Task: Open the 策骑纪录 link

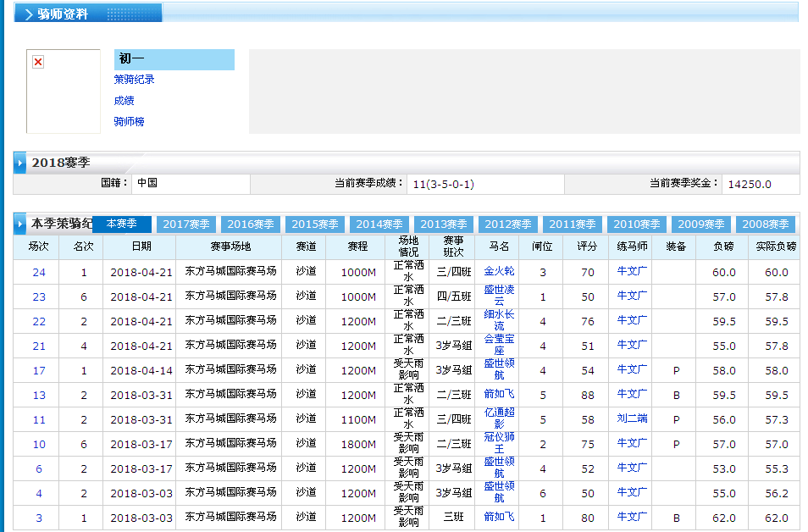Action: tap(134, 80)
